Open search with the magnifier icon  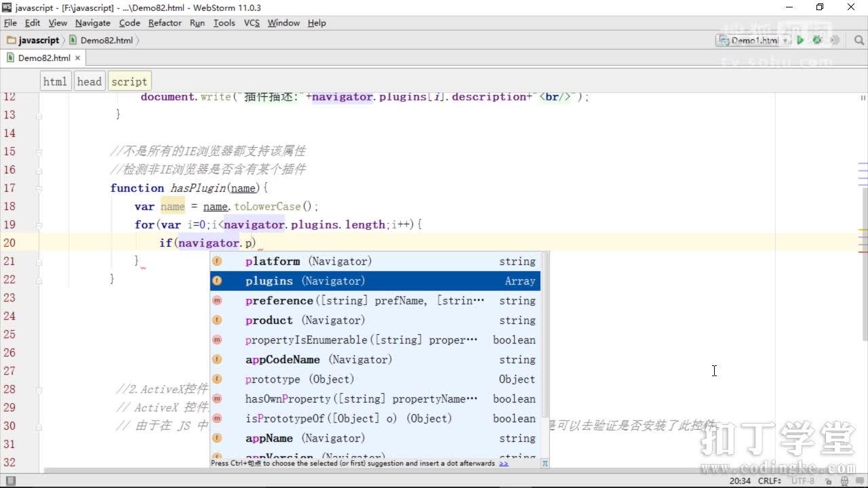click(858, 40)
